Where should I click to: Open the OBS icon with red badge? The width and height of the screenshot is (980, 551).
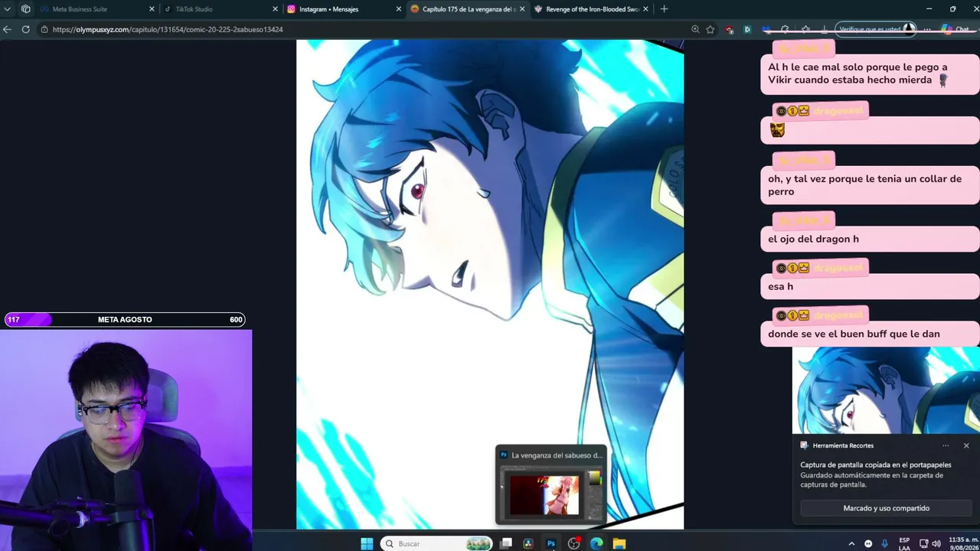574,543
